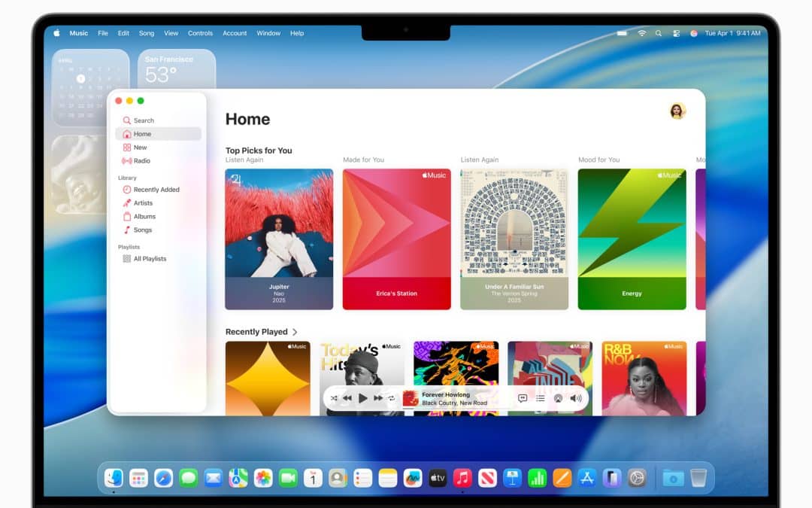Viewport: 812px width, 508px height.
Task: Open AirPlay audio output options
Action: click(558, 398)
